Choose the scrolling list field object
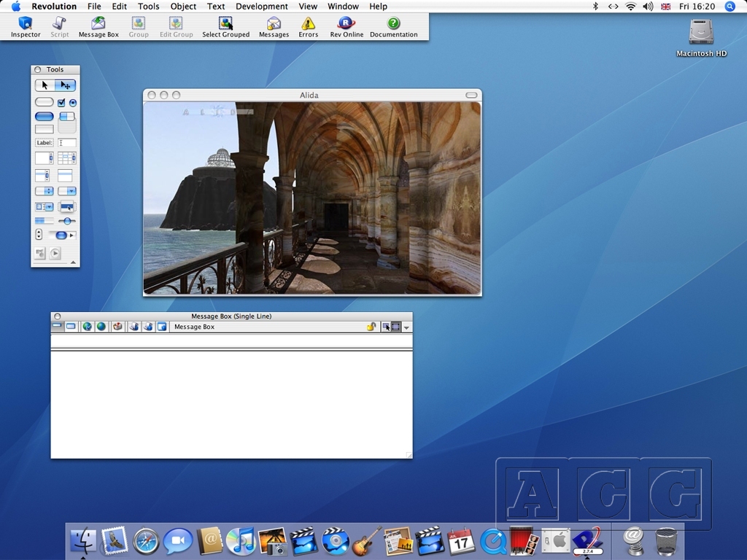Viewport: 747px width, 560px height. click(42, 175)
